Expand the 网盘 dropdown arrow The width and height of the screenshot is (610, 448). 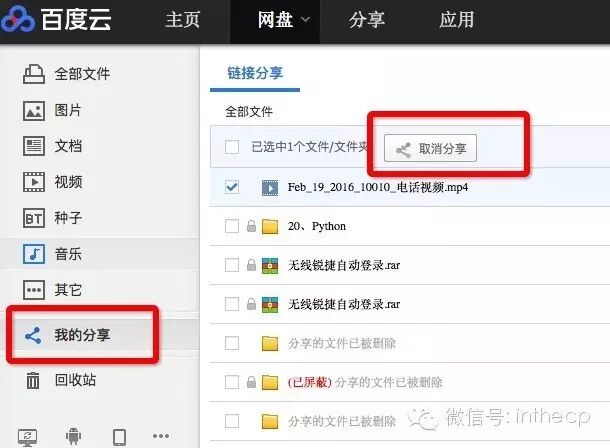(306, 19)
